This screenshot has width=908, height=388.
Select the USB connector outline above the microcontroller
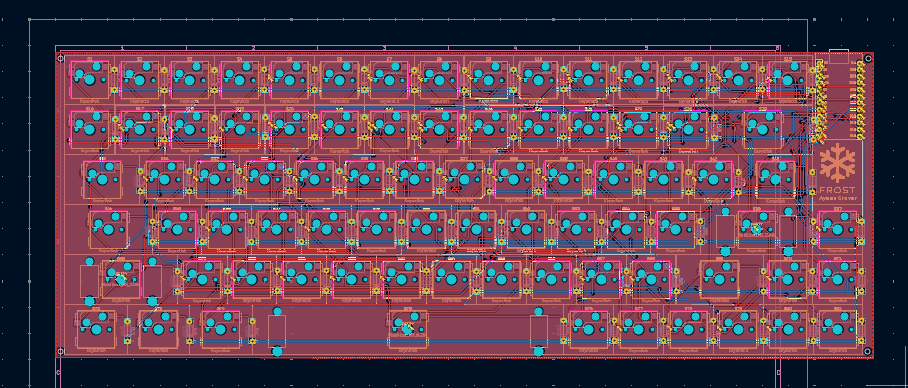coord(839,56)
